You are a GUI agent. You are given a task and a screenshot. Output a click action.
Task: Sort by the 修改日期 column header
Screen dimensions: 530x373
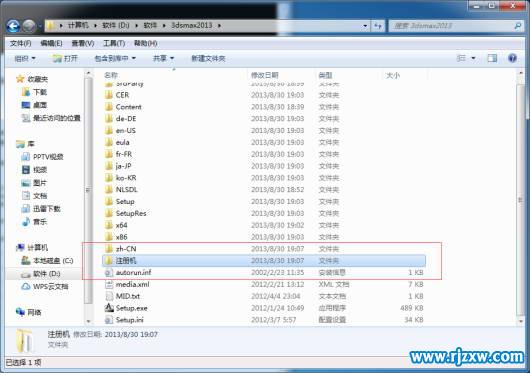click(265, 75)
